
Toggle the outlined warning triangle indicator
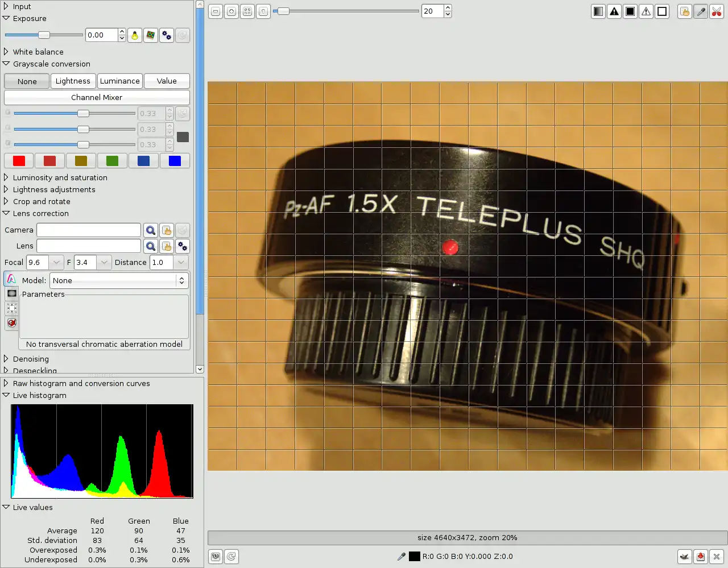(x=646, y=11)
